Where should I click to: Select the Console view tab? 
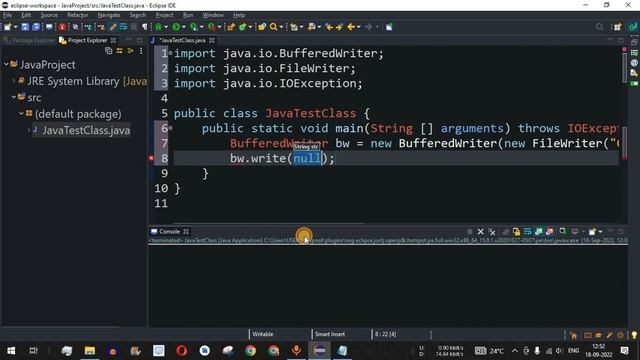coord(169,231)
